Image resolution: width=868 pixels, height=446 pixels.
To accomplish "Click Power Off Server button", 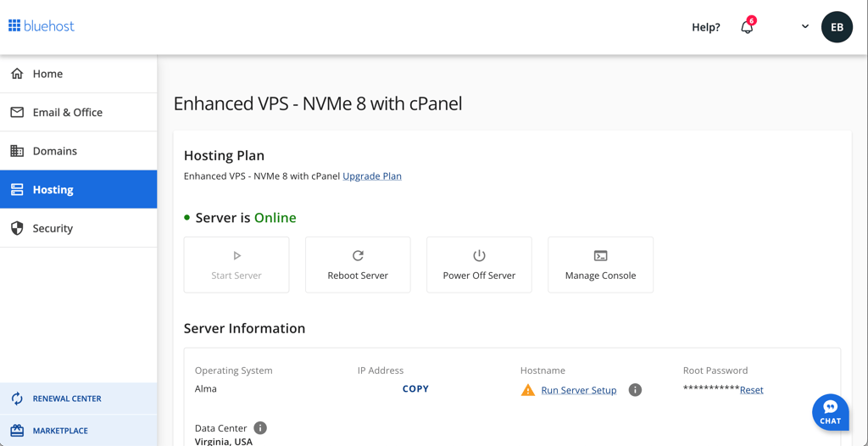I will point(479,265).
